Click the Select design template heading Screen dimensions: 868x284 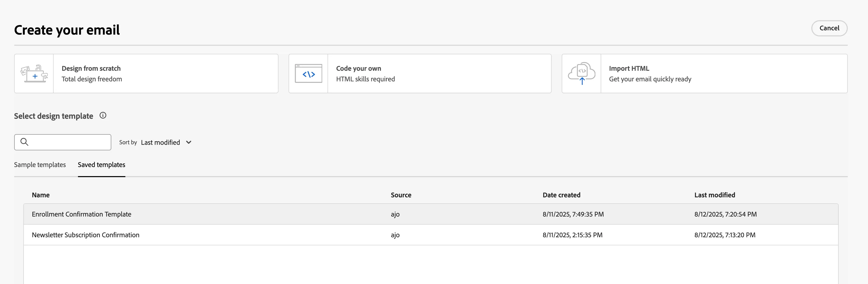[54, 116]
